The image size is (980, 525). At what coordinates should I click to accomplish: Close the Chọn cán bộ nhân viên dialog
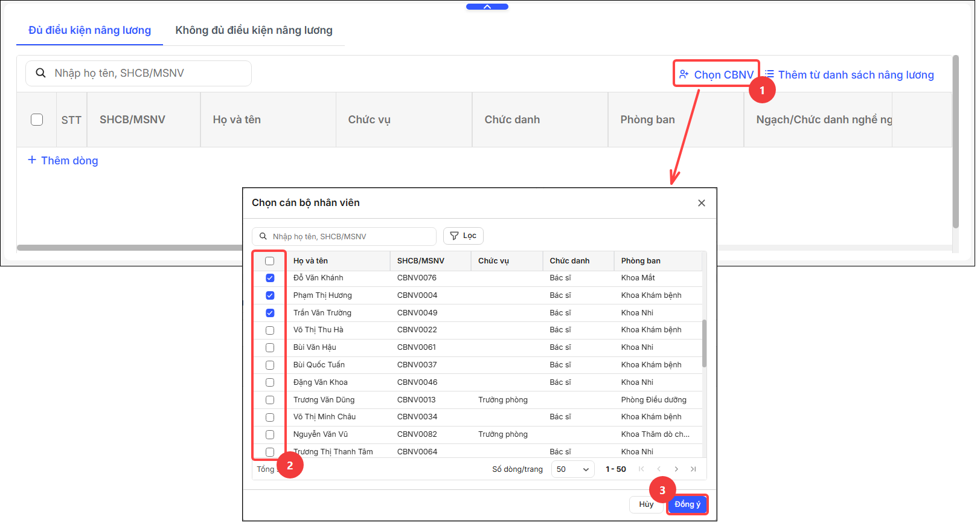[702, 203]
